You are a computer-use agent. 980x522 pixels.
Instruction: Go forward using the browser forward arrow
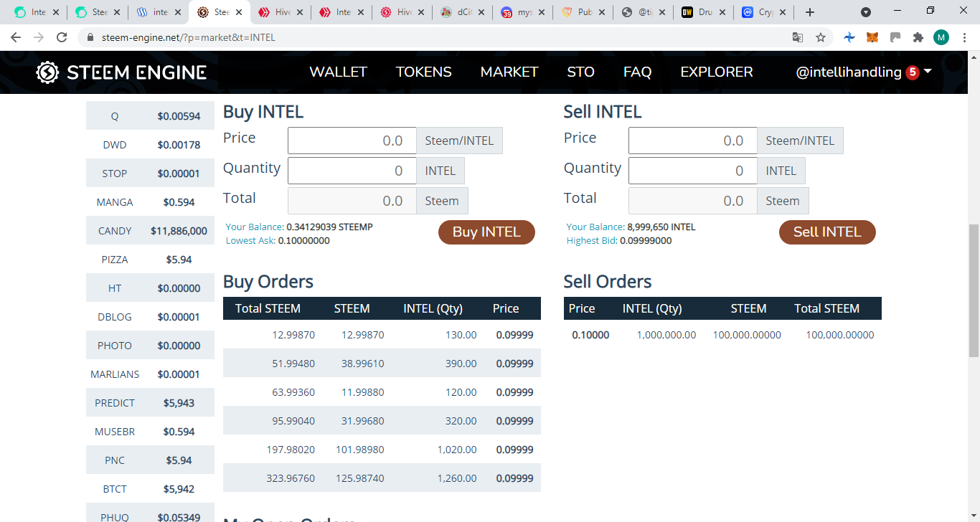click(x=39, y=37)
